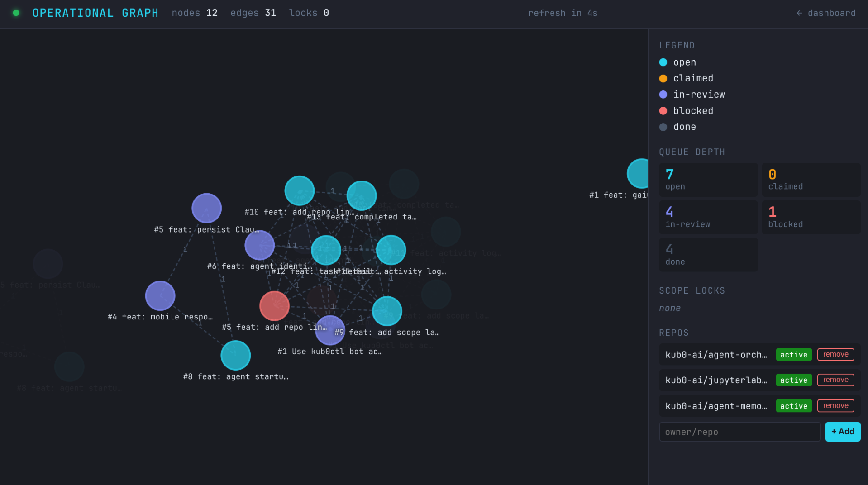Remove the kub0-ai/agent-memo repo
The width and height of the screenshot is (868, 485).
click(835, 405)
